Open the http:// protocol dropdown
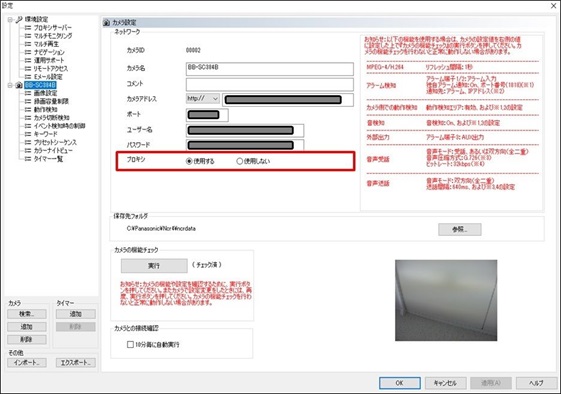 pyautogui.click(x=203, y=98)
